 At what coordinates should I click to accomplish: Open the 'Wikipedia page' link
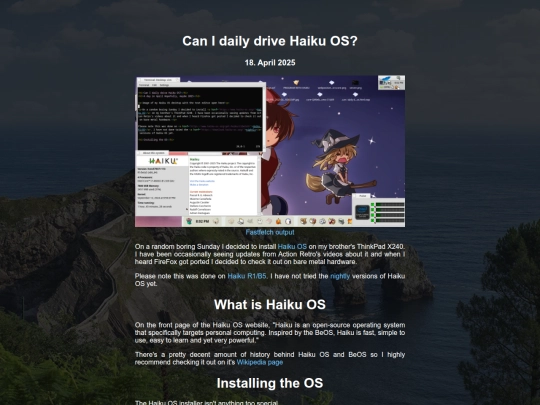coord(260,363)
